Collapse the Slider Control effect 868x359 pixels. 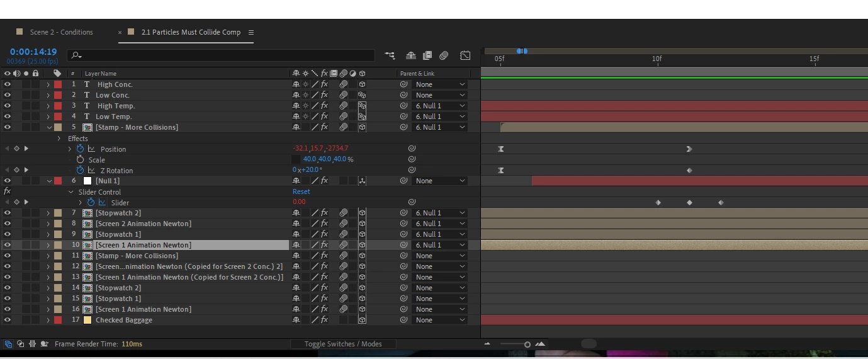click(70, 191)
